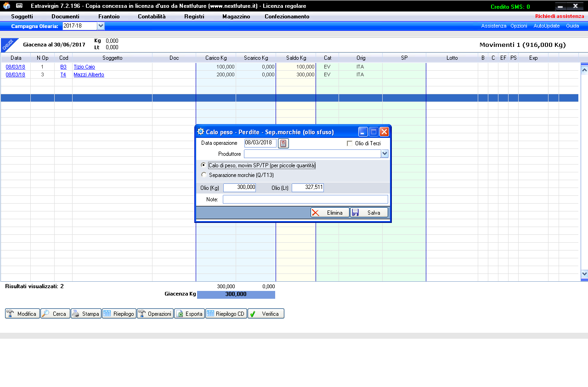588x387 pixels.
Task: Click the Data operazione field
Action: point(260,143)
